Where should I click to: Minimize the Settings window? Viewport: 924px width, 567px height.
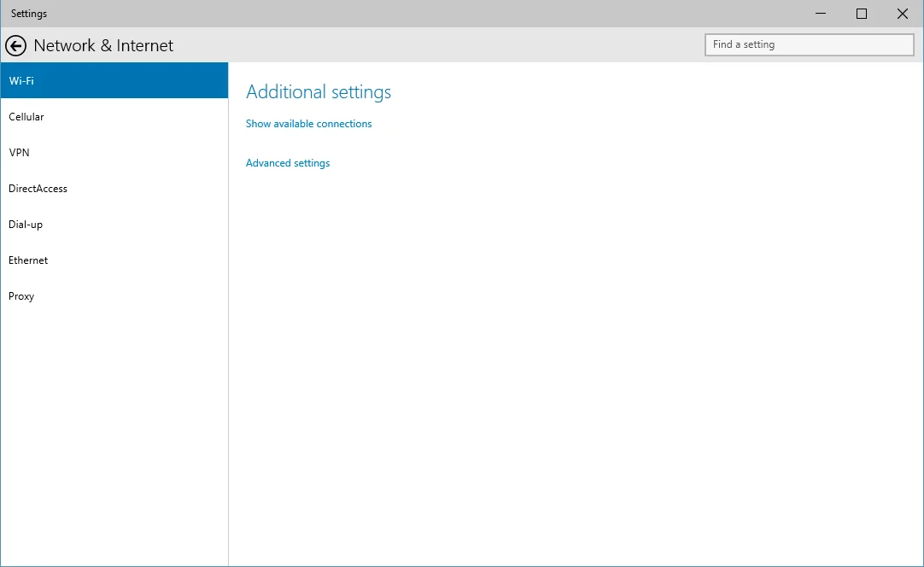click(821, 14)
